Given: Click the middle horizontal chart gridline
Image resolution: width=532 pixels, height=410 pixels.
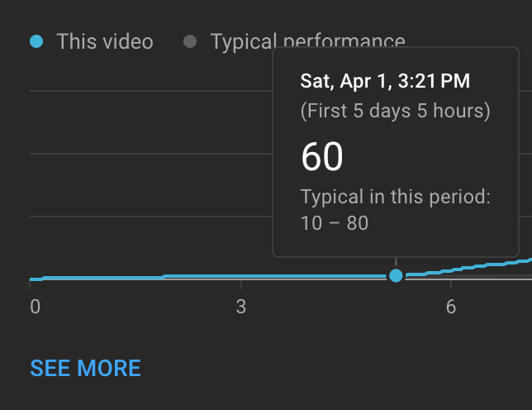Looking at the screenshot, I should 149,153.
